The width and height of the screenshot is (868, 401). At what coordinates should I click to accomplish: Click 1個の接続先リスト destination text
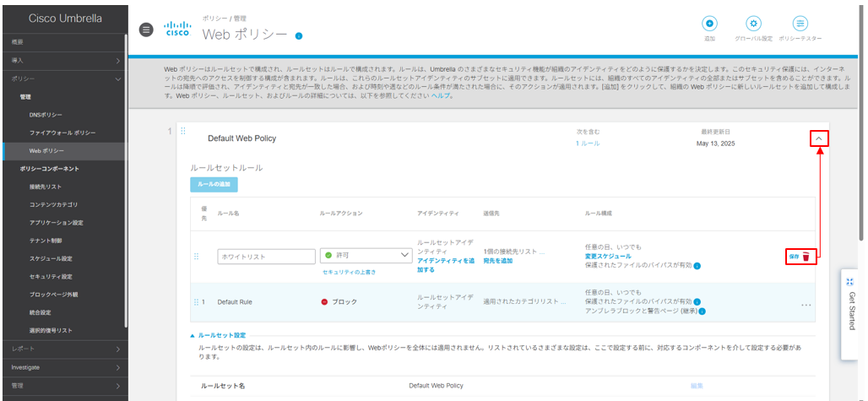tap(513, 251)
